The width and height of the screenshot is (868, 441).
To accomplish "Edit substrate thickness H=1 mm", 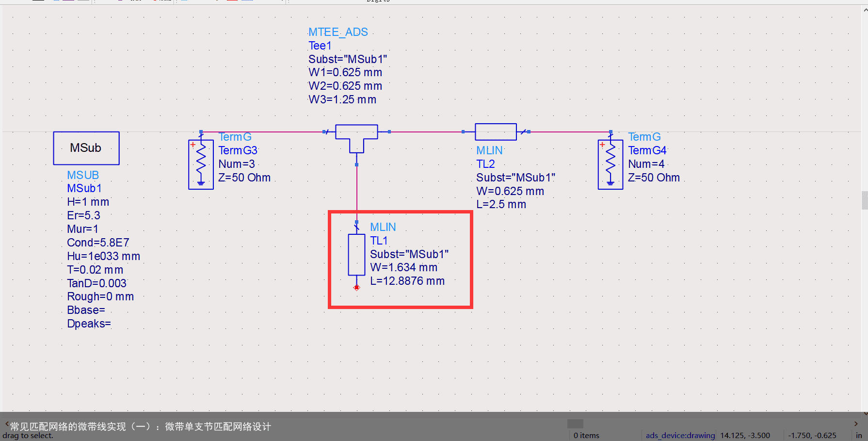I will (88, 202).
